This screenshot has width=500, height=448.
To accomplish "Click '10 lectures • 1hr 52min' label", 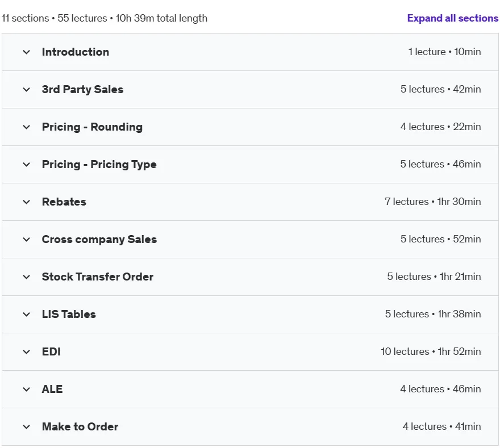I will (431, 351).
